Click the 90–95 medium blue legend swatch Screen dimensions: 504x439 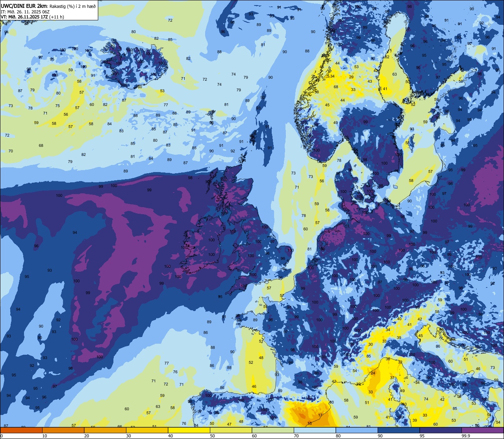coord(398,430)
